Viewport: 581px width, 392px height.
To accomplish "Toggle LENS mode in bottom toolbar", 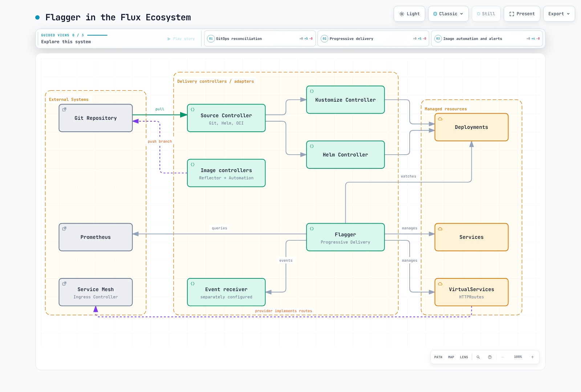I will pos(464,357).
